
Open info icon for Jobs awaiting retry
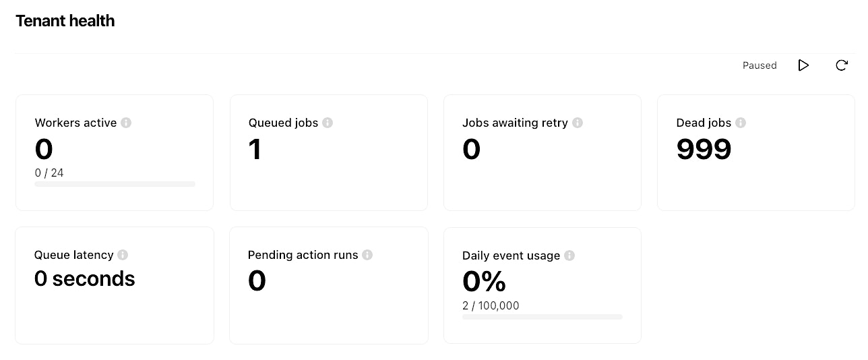578,123
